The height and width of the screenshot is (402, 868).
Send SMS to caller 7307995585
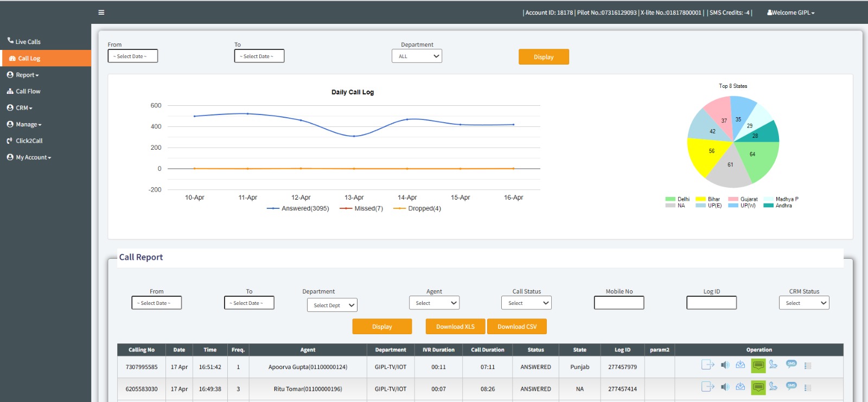pos(791,364)
